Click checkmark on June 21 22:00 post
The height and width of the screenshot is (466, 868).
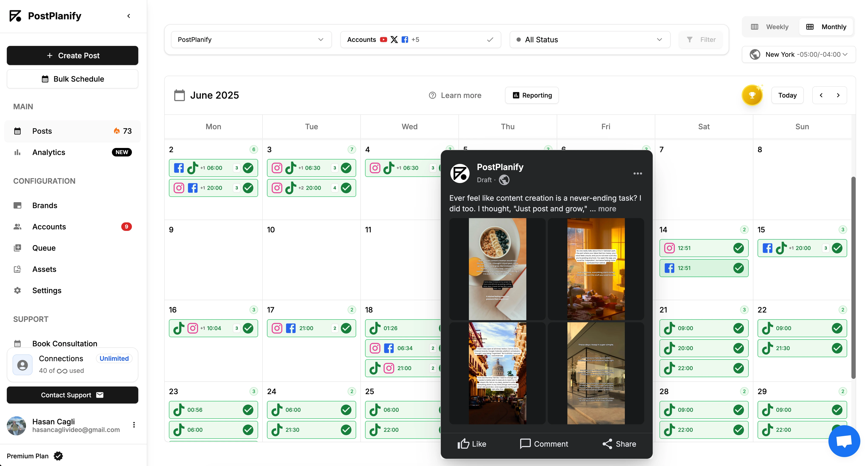click(739, 368)
